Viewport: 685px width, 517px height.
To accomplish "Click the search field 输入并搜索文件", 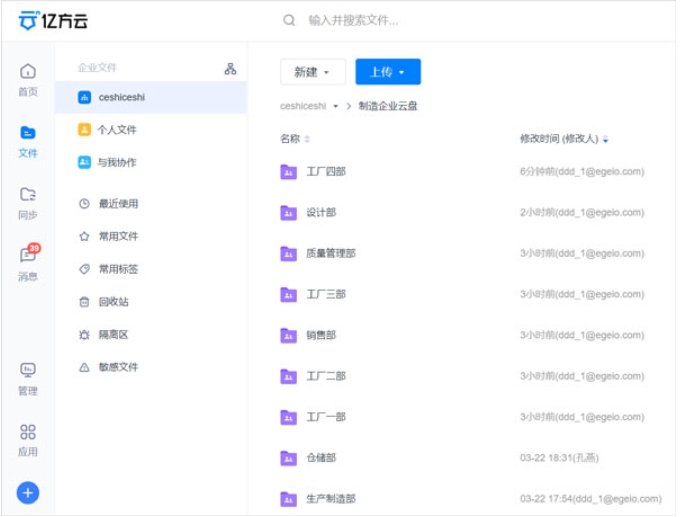I will coord(353,20).
